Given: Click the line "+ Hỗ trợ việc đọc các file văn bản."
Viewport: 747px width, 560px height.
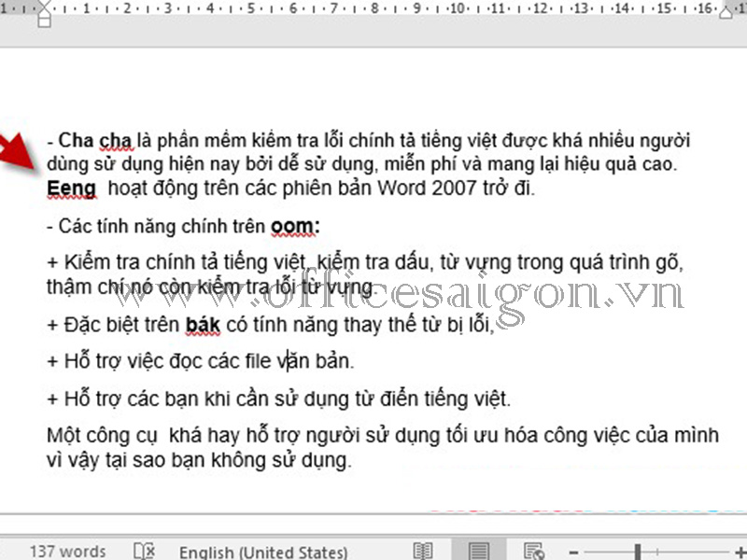Looking at the screenshot, I should pos(201,361).
